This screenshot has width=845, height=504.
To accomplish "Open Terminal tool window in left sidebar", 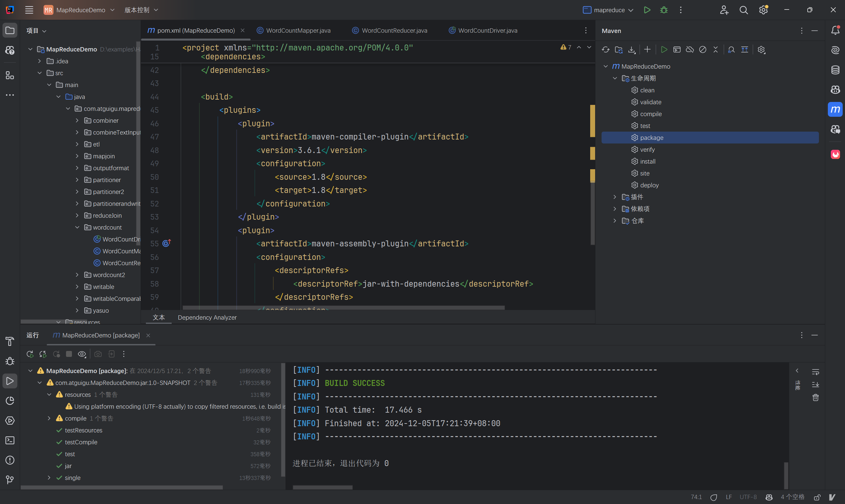I will [10, 440].
